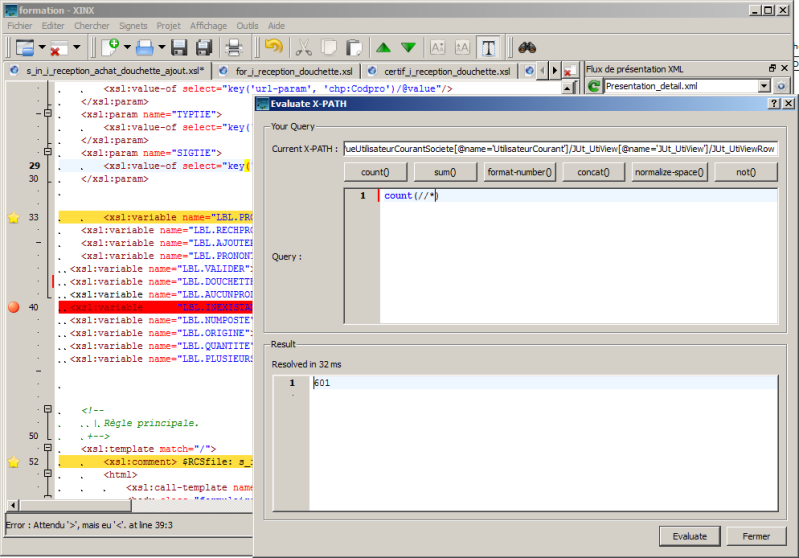The height and width of the screenshot is (558, 799).
Task: Click the copy pages icon
Action: pos(329,48)
